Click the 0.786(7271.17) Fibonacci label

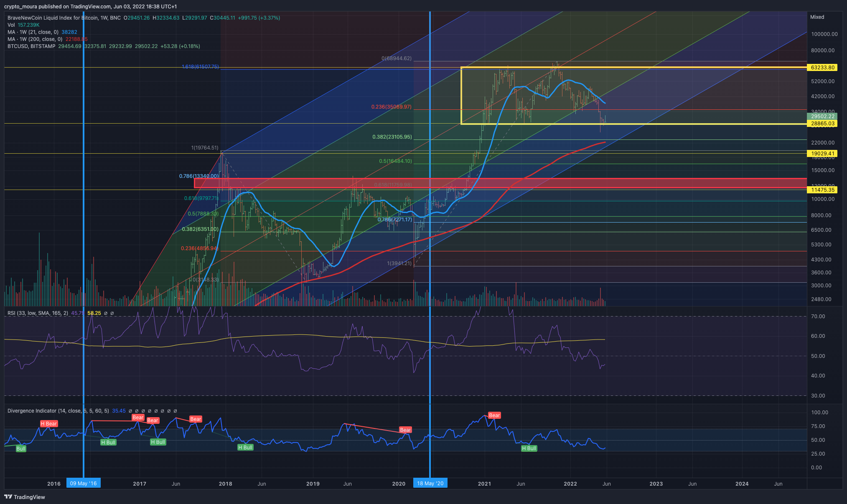[395, 220]
